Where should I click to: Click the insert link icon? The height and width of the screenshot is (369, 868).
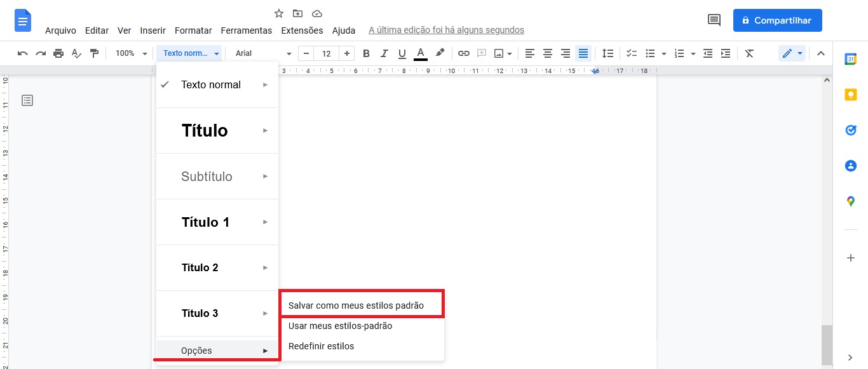click(464, 53)
